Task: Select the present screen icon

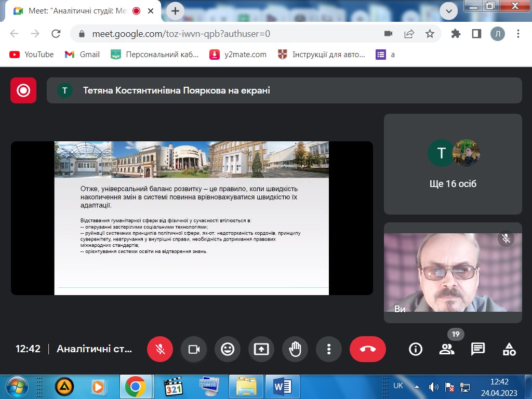Action: [x=261, y=349]
